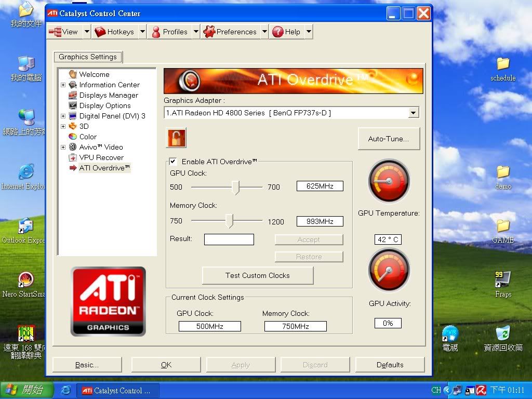
Task: Open the Hotkeys menu
Action: [114, 32]
